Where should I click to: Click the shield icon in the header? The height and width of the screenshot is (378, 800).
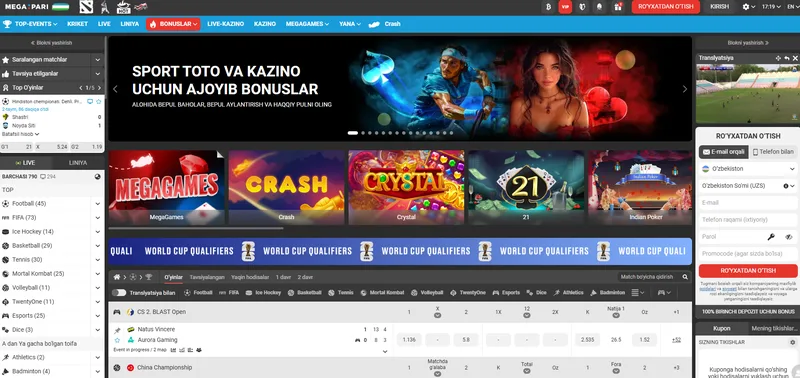pyautogui.click(x=582, y=7)
